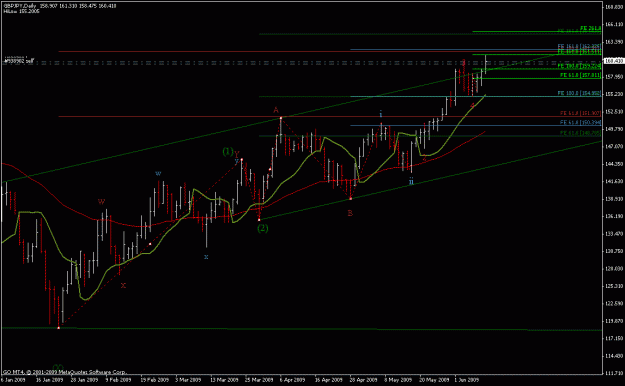Viewport: 625px width, 386px height.
Task: Select the blue ii wave label
Action: click(411, 182)
